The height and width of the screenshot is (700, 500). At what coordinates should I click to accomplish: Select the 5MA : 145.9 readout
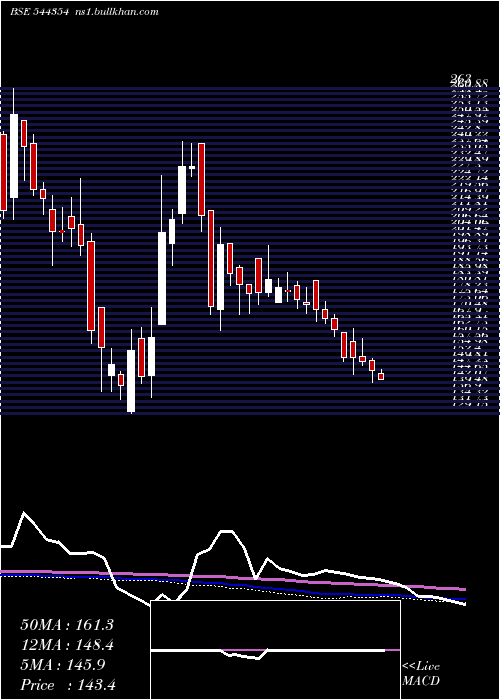(62, 665)
